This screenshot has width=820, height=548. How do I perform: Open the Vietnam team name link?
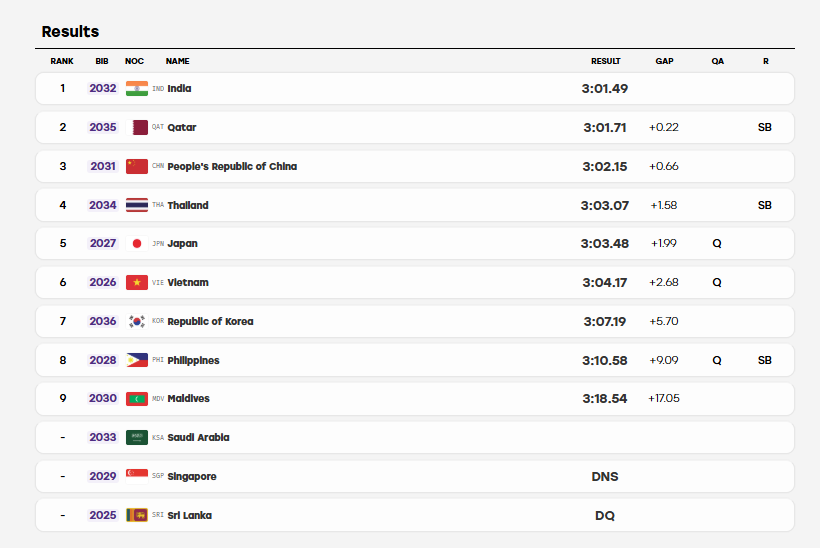point(188,282)
